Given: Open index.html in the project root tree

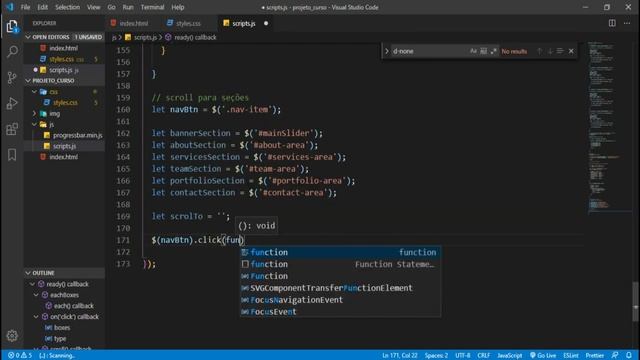Looking at the screenshot, I should point(63,157).
